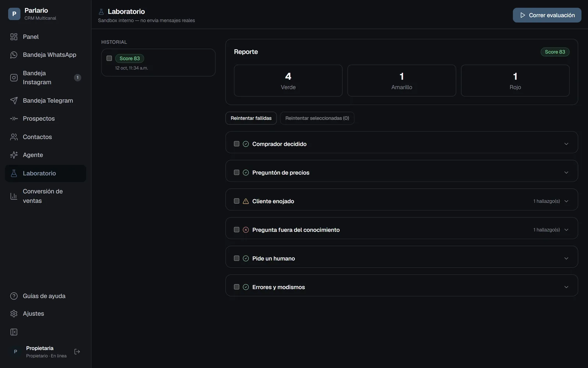Viewport: 588px width, 368px height.
Task: Click the logout icon next to Propietaria
Action: click(77, 352)
